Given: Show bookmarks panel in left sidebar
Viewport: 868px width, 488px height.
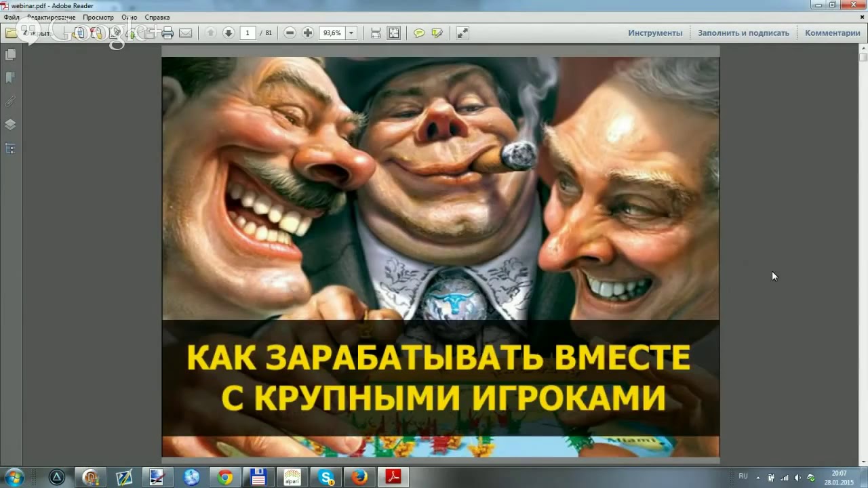Looking at the screenshot, I should [x=10, y=77].
